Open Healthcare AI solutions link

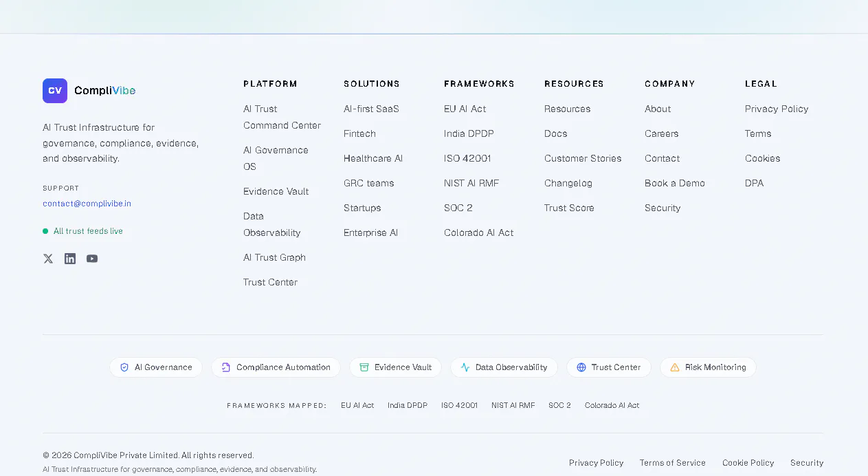tap(373, 158)
